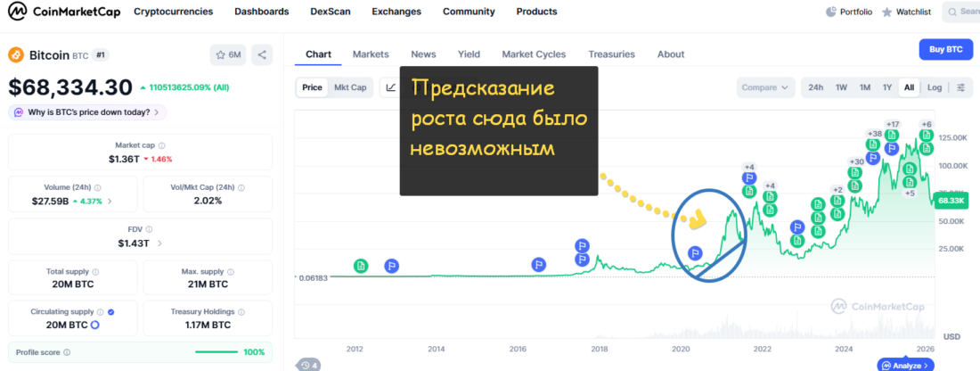Image resolution: width=980 pixels, height=371 pixels.
Task: Add Bitcoin to watchlist with 6M star button
Action: click(x=228, y=55)
